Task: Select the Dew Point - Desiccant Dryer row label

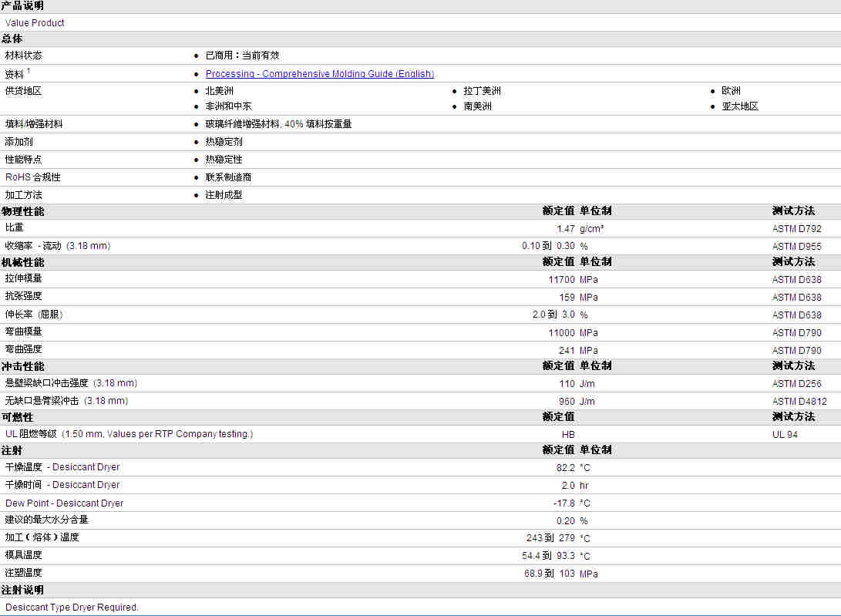Action: click(64, 503)
